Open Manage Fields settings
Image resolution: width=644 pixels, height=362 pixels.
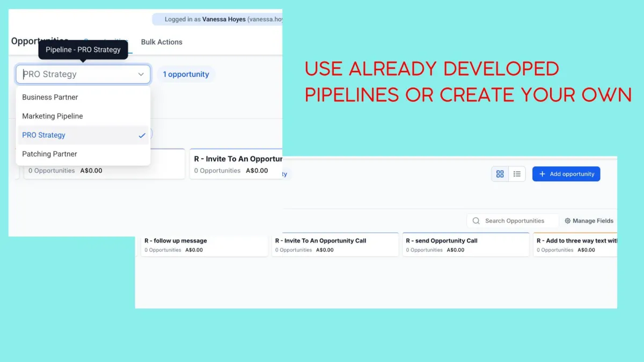coord(589,220)
